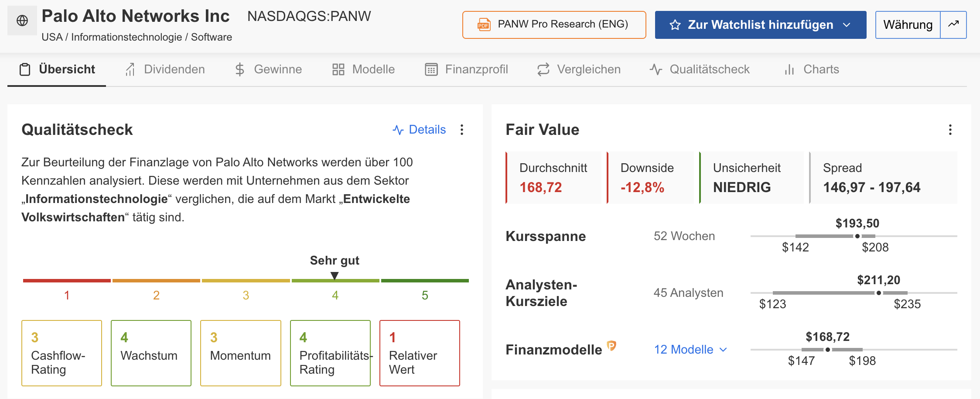Click the Durchschnitt 168,72 tile
This screenshot has height=399, width=980.
point(553,178)
